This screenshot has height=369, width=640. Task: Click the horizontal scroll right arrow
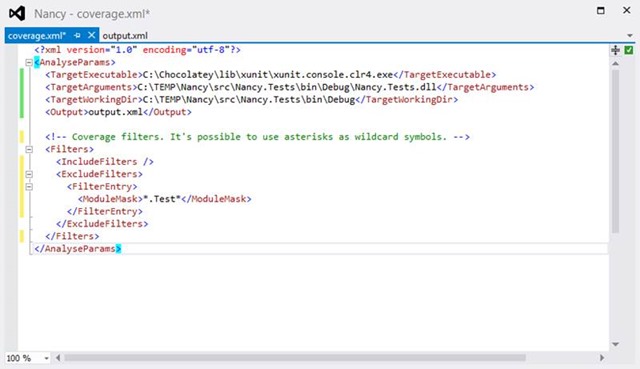click(602, 358)
